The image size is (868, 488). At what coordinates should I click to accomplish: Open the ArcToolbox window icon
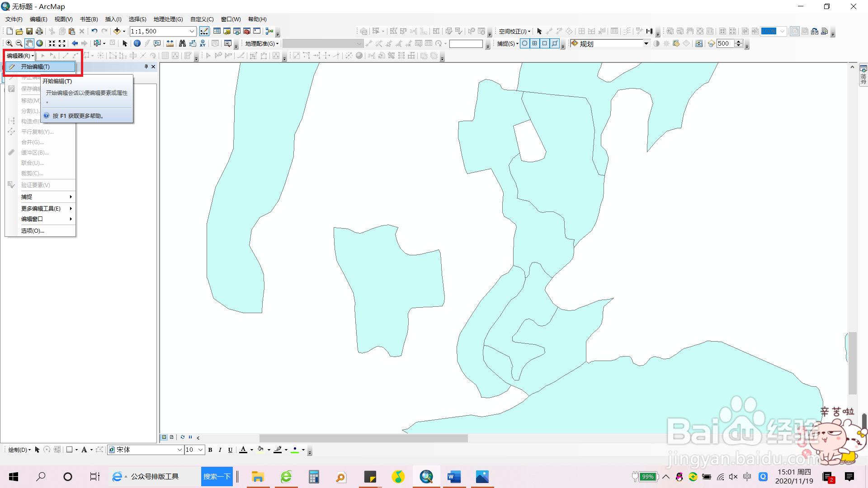[x=247, y=31]
